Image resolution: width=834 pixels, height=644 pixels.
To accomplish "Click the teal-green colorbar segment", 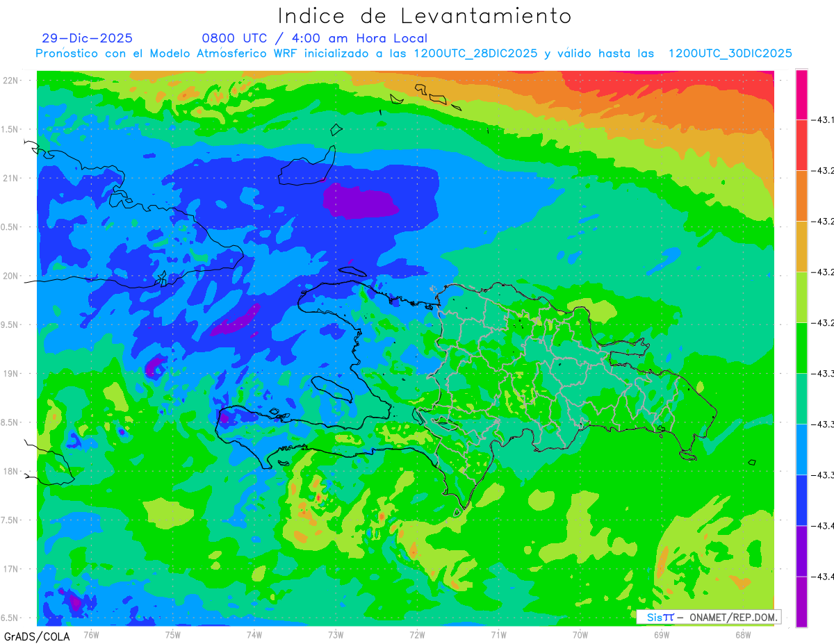I will click(x=801, y=399).
